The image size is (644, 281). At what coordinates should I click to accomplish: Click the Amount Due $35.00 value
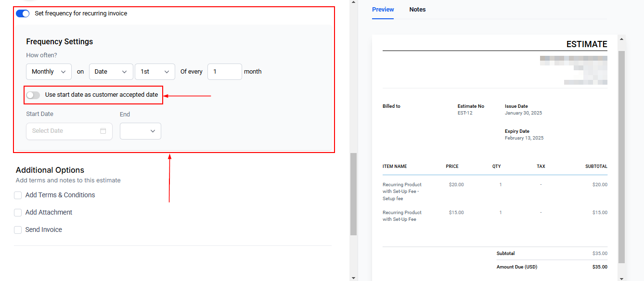coord(600,267)
